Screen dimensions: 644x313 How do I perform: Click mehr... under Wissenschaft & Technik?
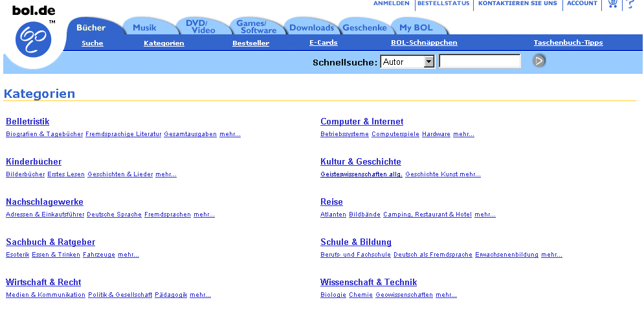(447, 295)
